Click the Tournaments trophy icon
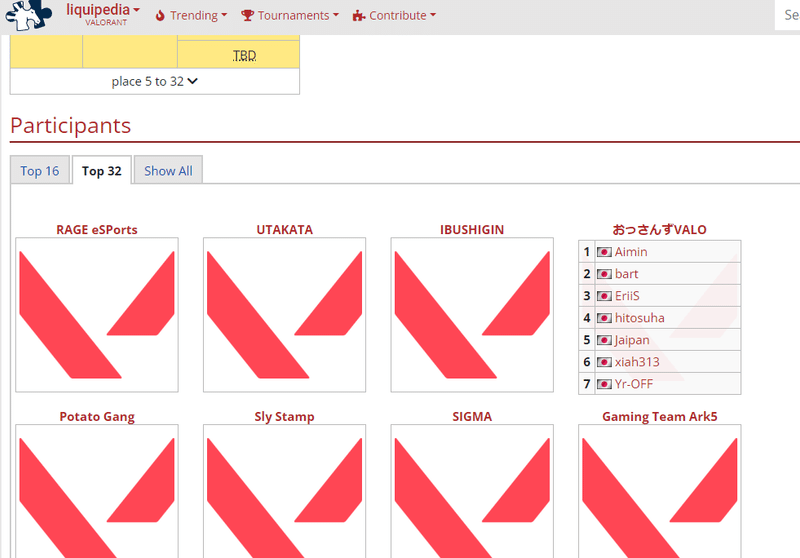800x558 pixels. (247, 15)
